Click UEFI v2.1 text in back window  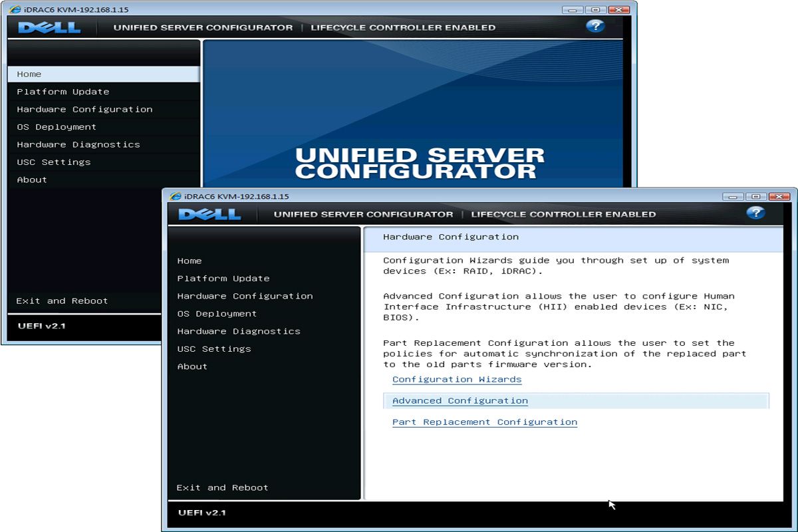[41, 326]
